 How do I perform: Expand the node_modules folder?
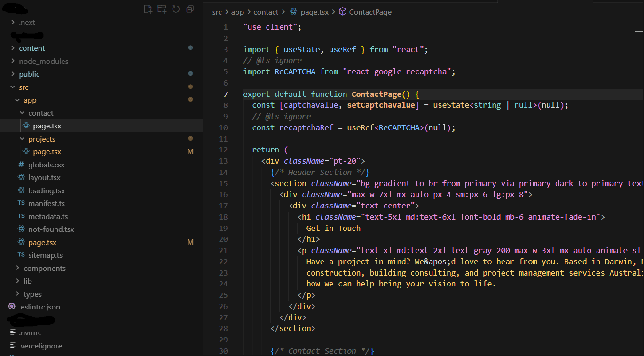[x=43, y=61]
